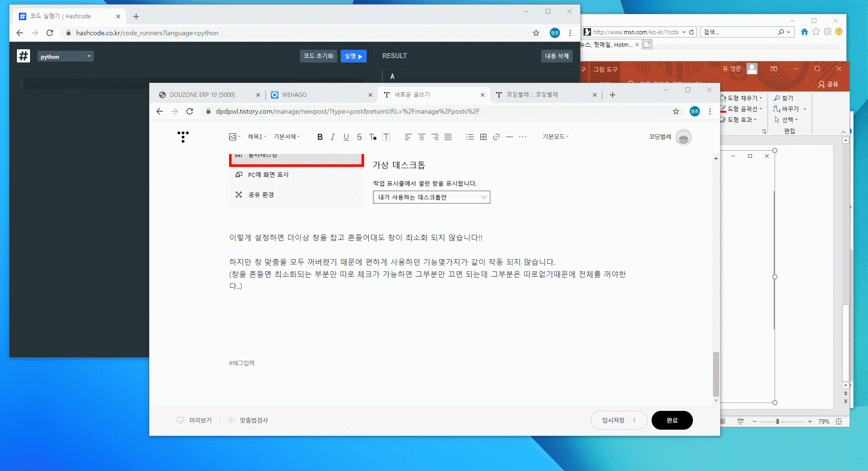The image size is (868, 471).
Task: Toggle bold formatting in Tistory editor
Action: click(x=320, y=137)
